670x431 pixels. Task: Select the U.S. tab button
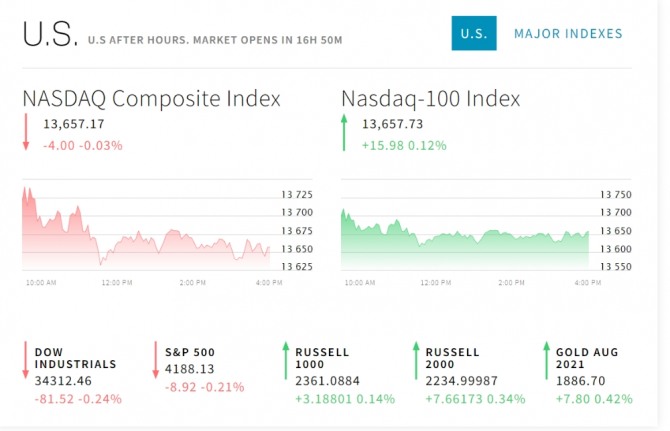tap(474, 33)
